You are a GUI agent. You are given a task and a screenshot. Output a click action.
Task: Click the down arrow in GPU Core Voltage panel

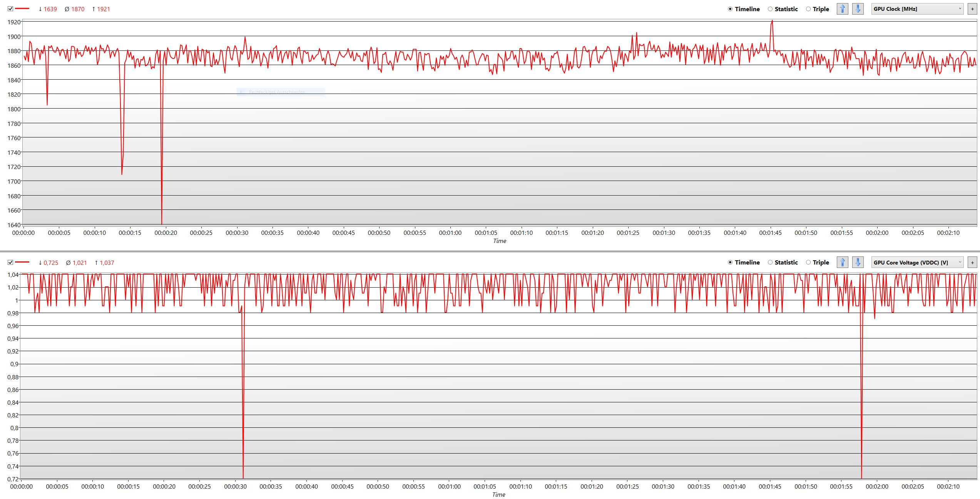(x=858, y=263)
